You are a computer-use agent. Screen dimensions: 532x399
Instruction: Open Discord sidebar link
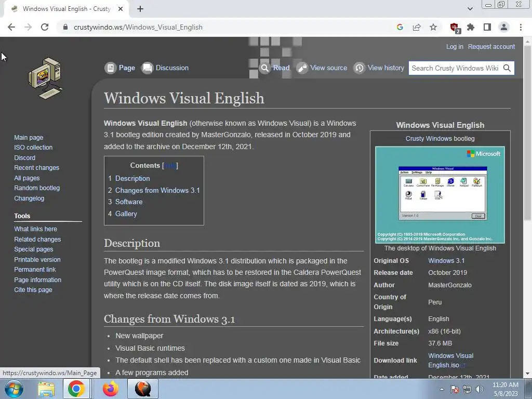pyautogui.click(x=24, y=158)
